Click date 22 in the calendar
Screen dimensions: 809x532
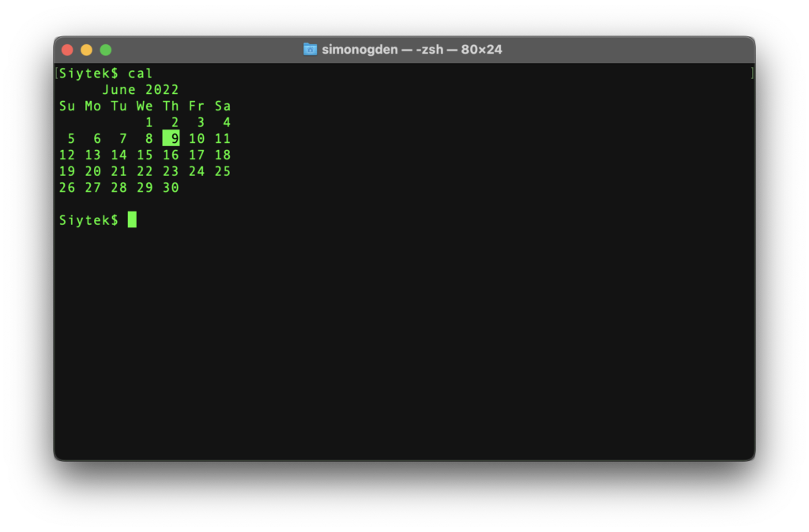(x=145, y=171)
